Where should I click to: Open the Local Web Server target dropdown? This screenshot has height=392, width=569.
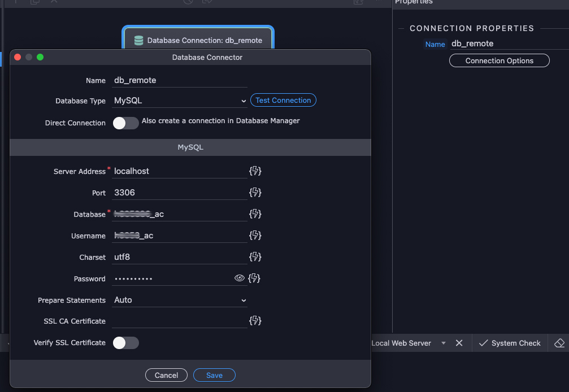tap(443, 343)
